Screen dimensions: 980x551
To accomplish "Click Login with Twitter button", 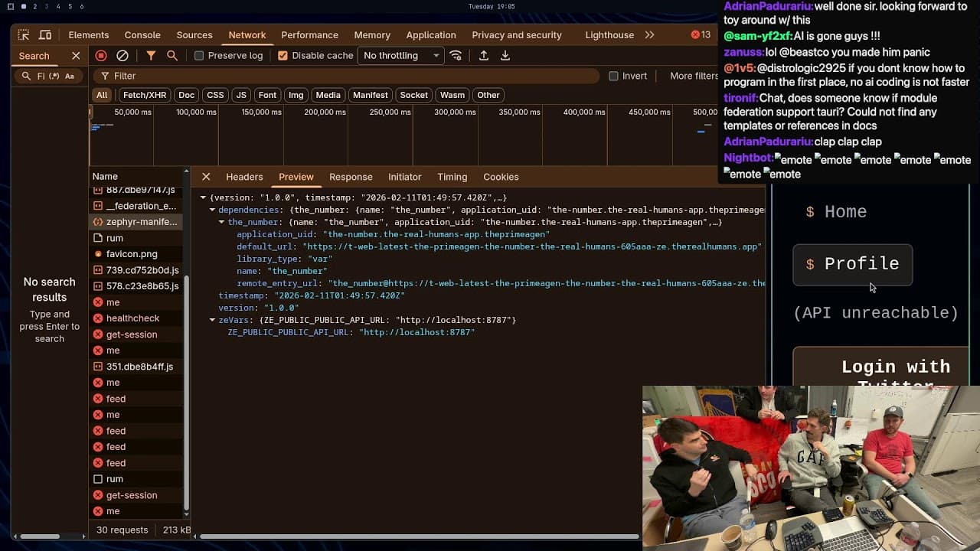I will [x=883, y=367].
